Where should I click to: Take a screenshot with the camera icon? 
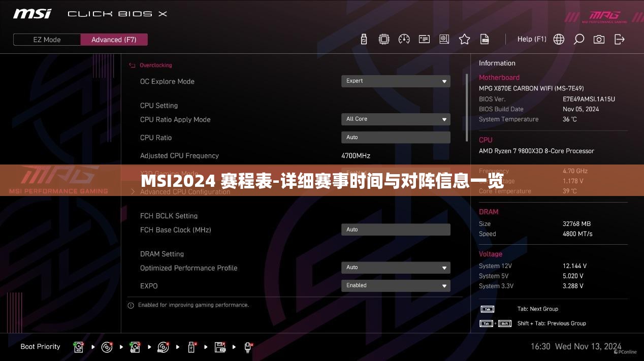click(x=599, y=39)
